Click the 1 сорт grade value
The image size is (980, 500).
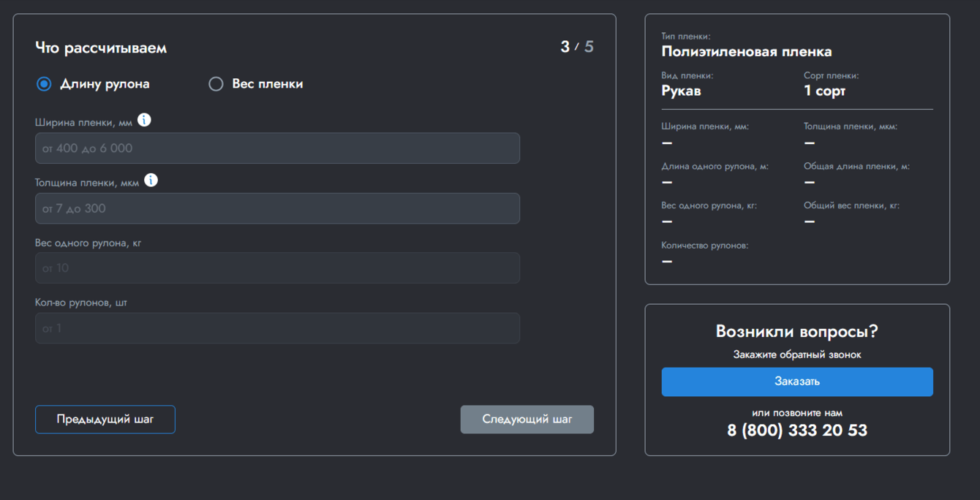point(824,91)
